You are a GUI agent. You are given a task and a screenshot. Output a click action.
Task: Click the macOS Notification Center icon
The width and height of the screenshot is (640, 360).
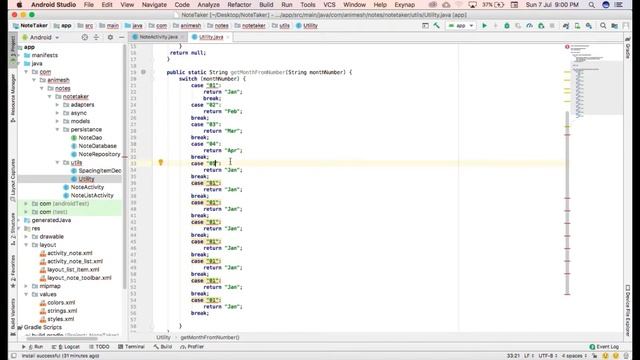coord(619,5)
